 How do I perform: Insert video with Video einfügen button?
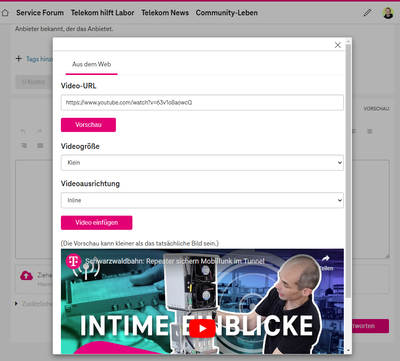97,223
